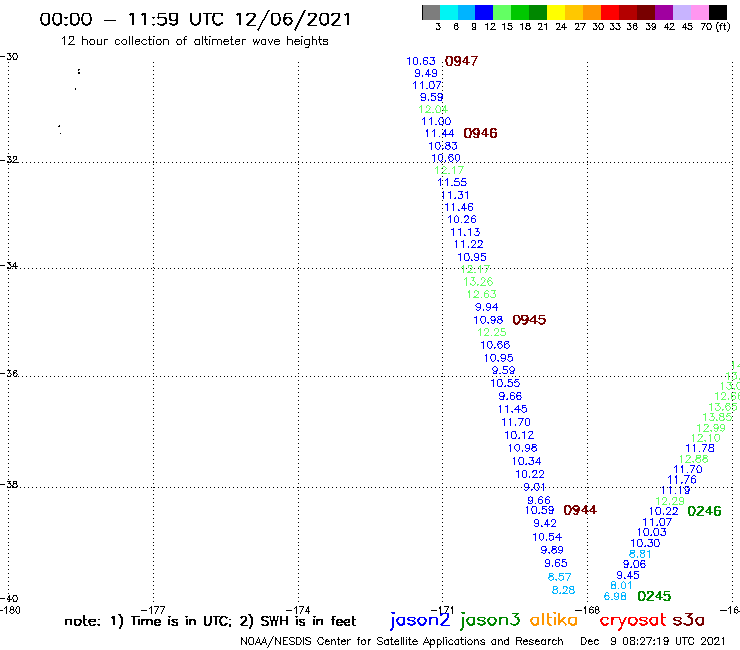The width and height of the screenshot is (740, 650).
Task: Select the light-blue value 8.28
Action: 563,590
